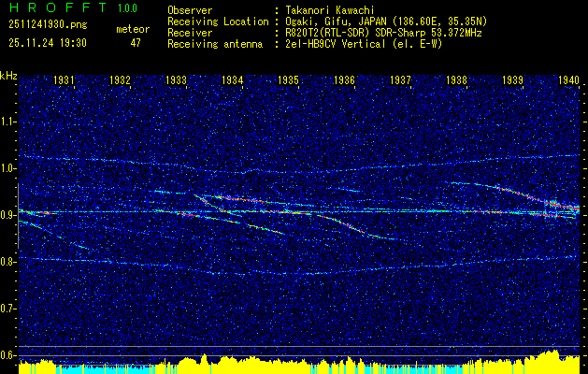The height and width of the screenshot is (374, 588).
Task: Click the filename 2511241930.png
Action: (48, 24)
